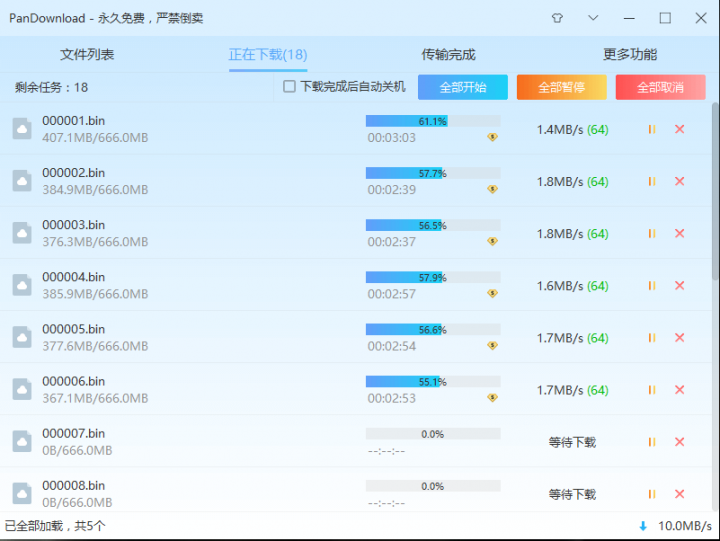Cancel the 000001.bin download
Image resolution: width=720 pixels, height=541 pixels.
[x=680, y=130]
